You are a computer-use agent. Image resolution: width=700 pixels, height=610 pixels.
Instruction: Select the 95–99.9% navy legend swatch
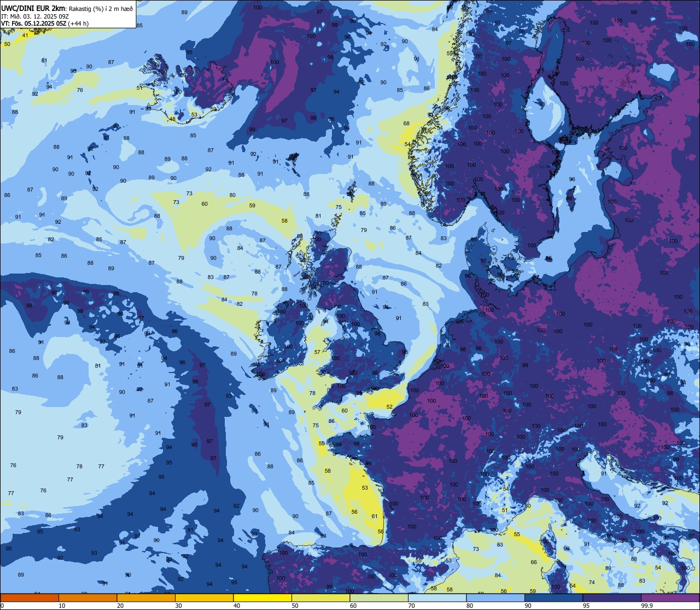click(x=612, y=598)
